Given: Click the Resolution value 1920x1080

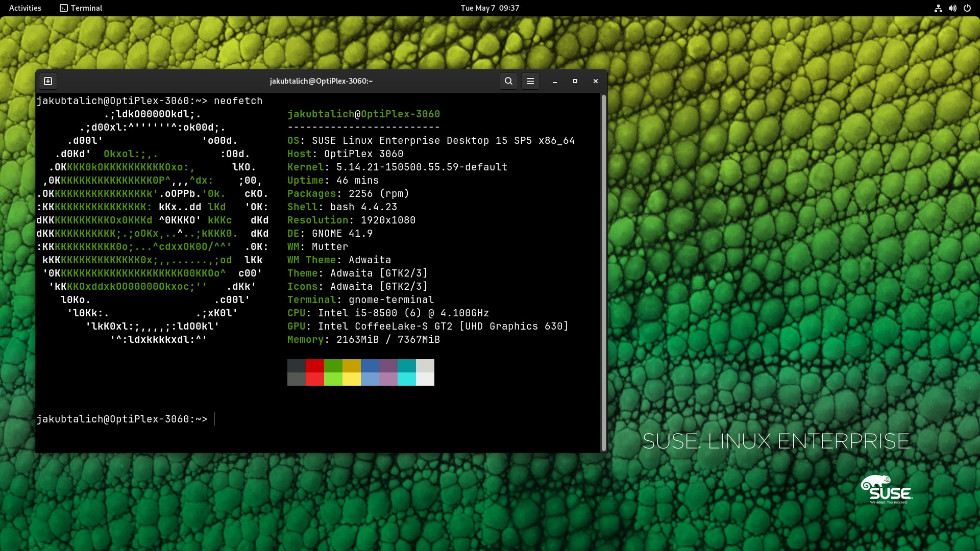Looking at the screenshot, I should click(x=388, y=220).
